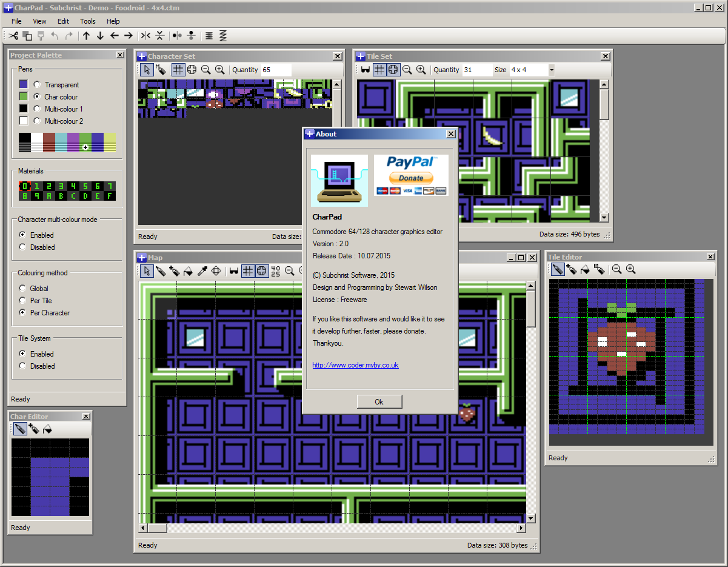The width and height of the screenshot is (728, 567).
Task: Toggle grid display in Character Set window
Action: point(178,70)
